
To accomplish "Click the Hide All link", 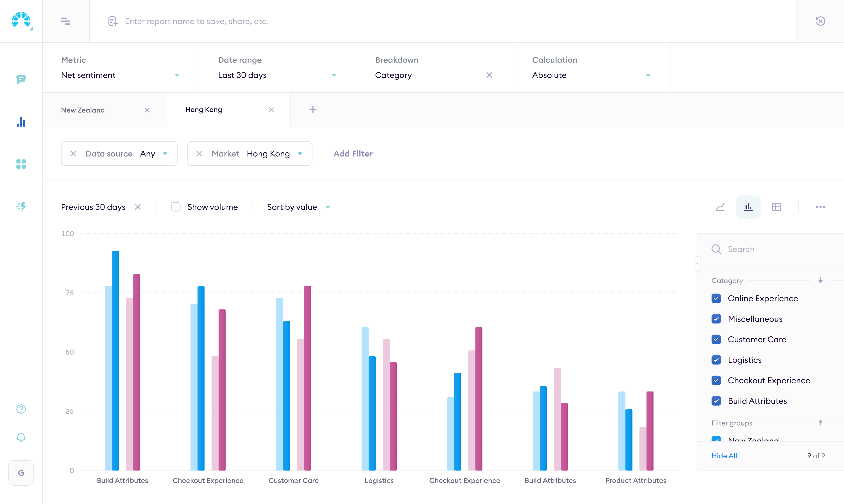I will [724, 456].
